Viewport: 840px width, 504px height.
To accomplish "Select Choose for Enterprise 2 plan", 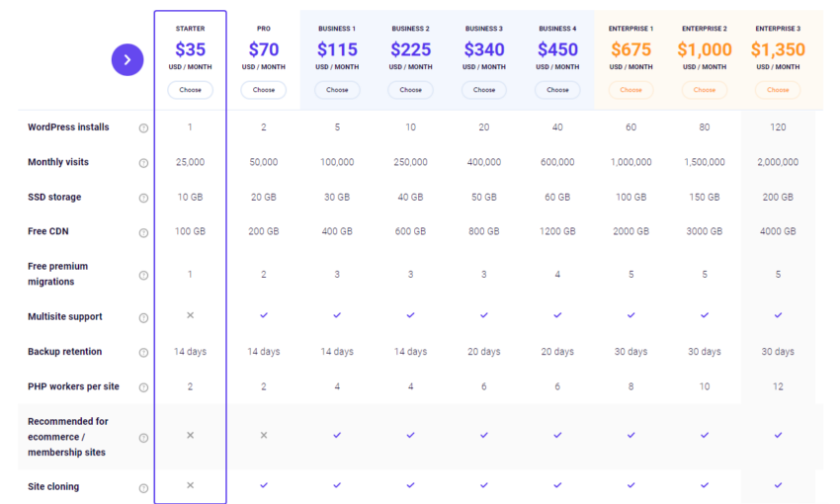I will point(705,90).
